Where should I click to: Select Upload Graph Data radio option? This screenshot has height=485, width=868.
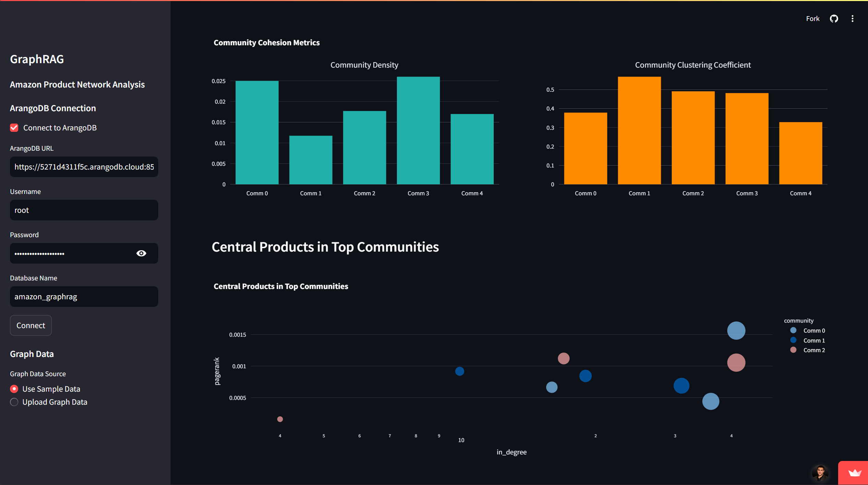(14, 402)
